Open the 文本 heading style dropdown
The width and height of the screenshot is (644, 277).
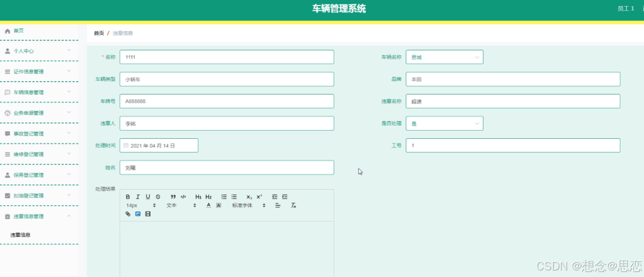pyautogui.click(x=181, y=205)
